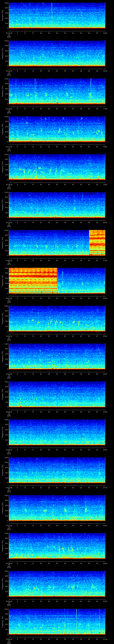Click the red broadband noise block in the 18:20:00 panel
Screen dimensions: 114x644
click(97, 243)
